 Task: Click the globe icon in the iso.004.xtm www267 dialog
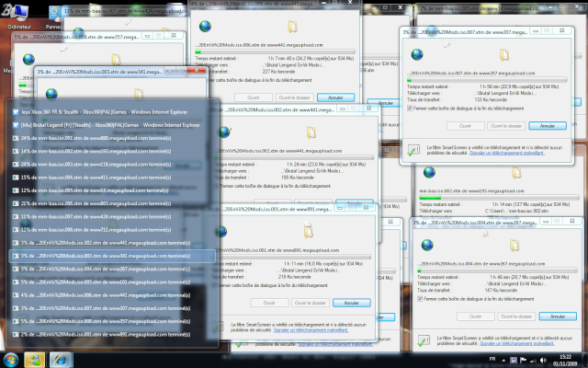427,245
